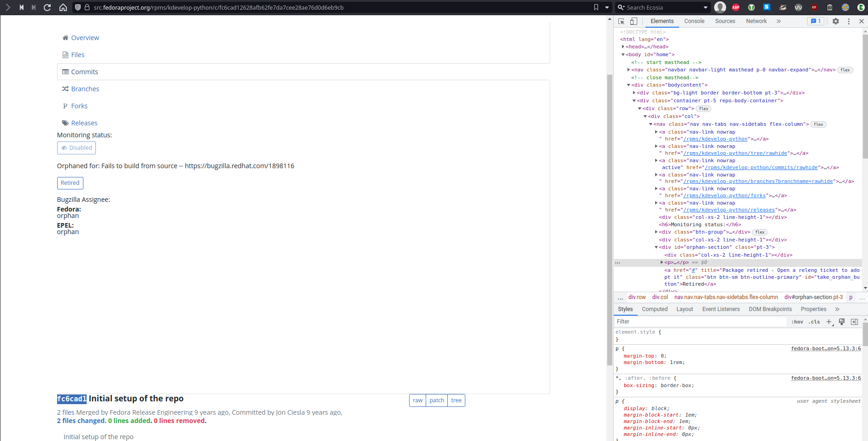Screen dimensions: 868x441
Task: Open the Event Listeners tab
Action: [x=721, y=309]
